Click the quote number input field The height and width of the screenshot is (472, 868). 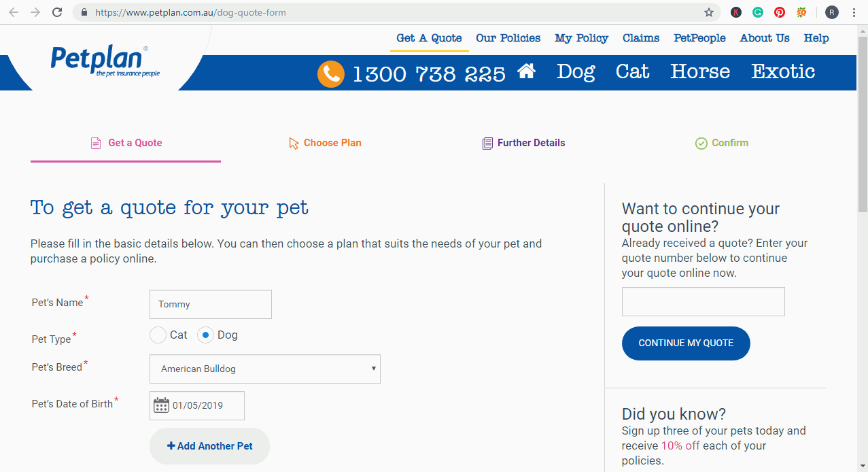click(x=702, y=301)
